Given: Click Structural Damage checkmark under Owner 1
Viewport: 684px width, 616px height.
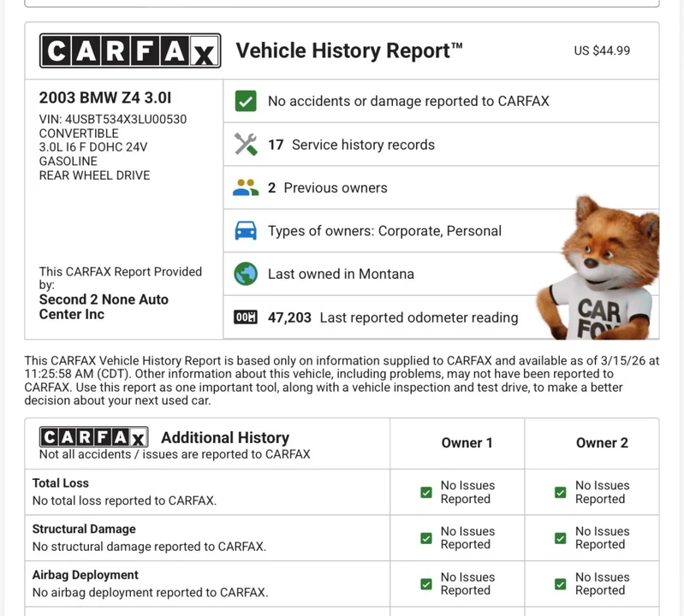Looking at the screenshot, I should pos(426,538).
